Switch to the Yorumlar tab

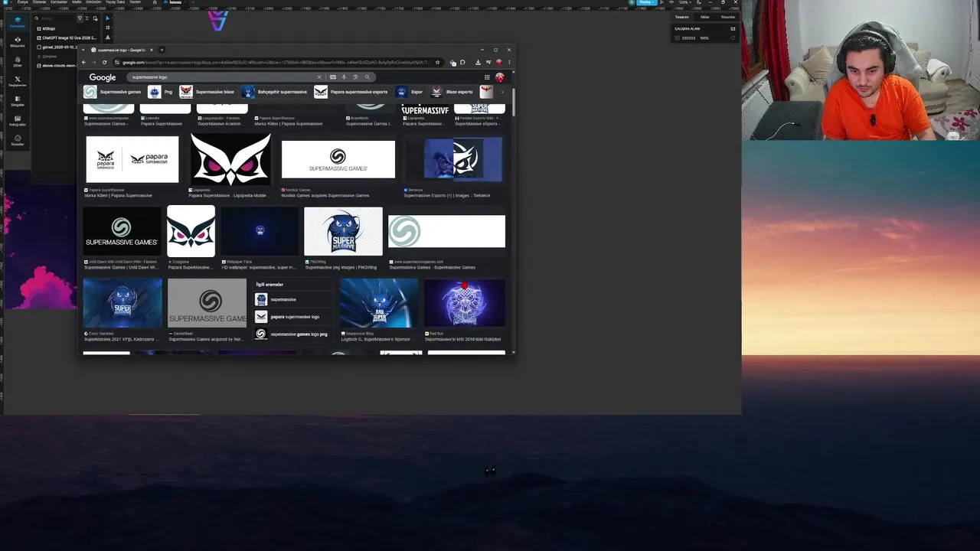pyautogui.click(x=728, y=17)
